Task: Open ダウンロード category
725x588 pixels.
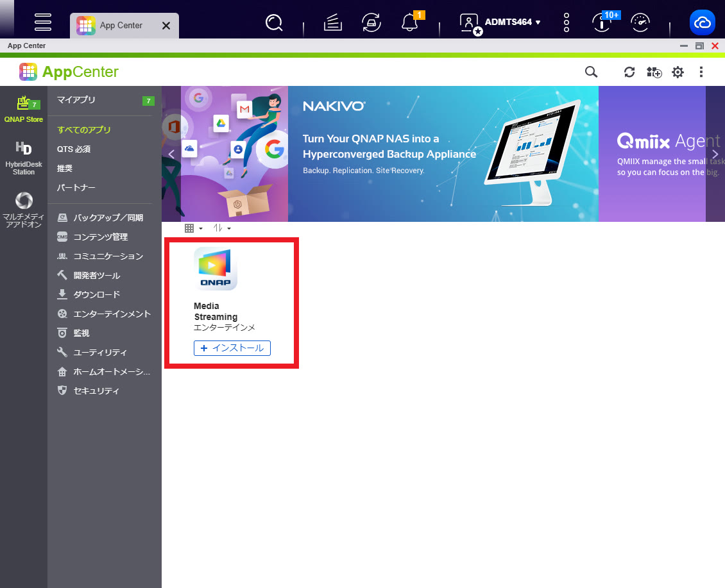Action: pos(89,294)
